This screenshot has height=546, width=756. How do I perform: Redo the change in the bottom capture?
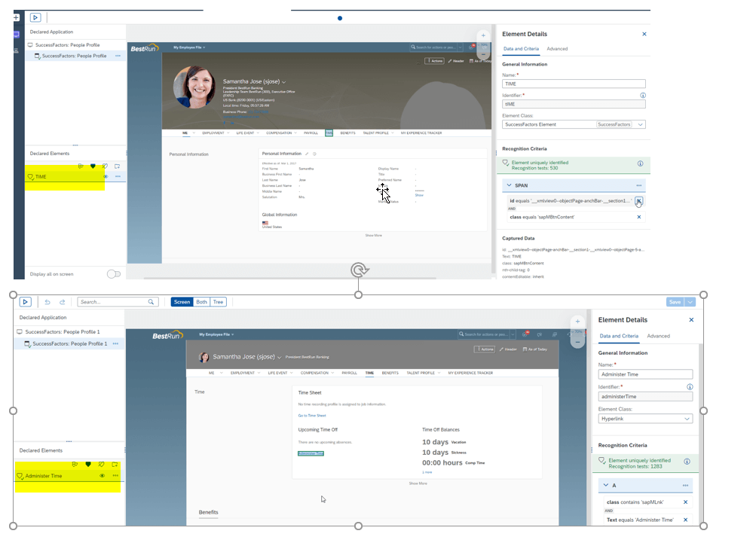point(63,302)
